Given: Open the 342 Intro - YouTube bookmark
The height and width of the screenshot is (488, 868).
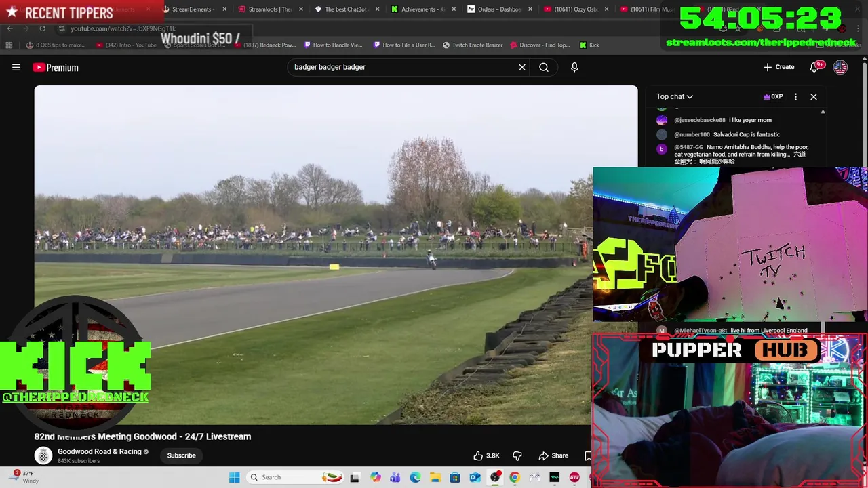Looking at the screenshot, I should [126, 45].
